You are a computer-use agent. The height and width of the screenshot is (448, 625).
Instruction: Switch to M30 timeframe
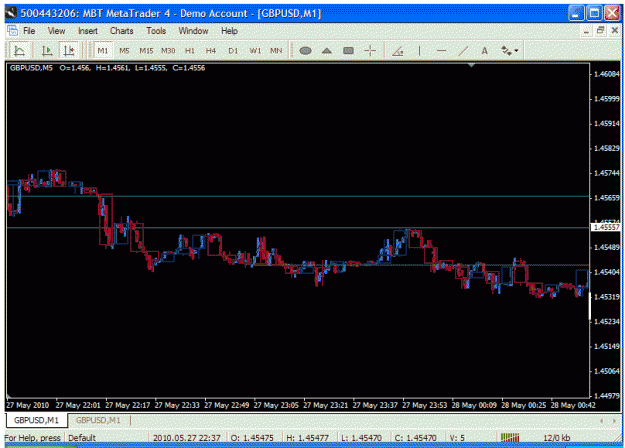(x=168, y=51)
